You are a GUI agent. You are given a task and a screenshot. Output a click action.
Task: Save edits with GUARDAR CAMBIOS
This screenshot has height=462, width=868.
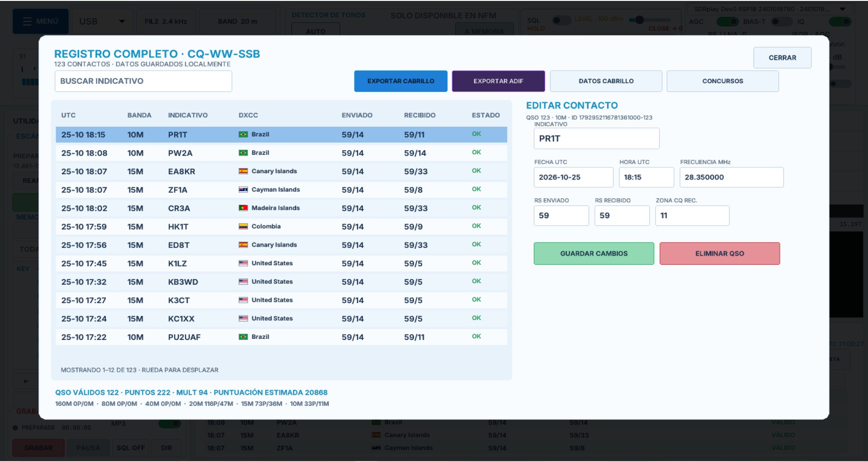click(x=594, y=253)
